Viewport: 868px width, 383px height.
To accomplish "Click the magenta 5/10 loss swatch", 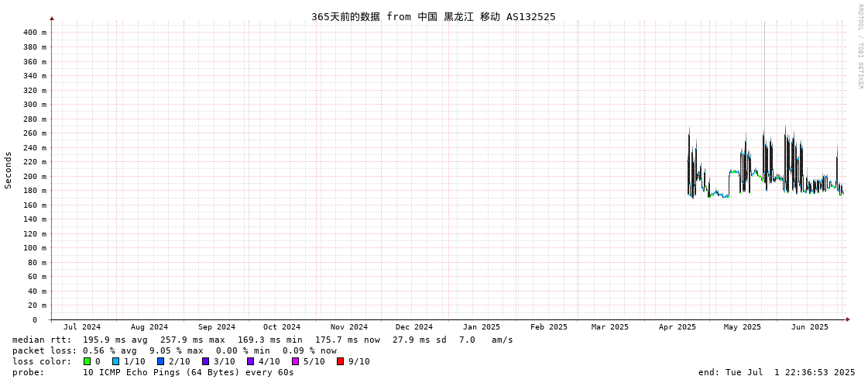I will click(x=295, y=361).
